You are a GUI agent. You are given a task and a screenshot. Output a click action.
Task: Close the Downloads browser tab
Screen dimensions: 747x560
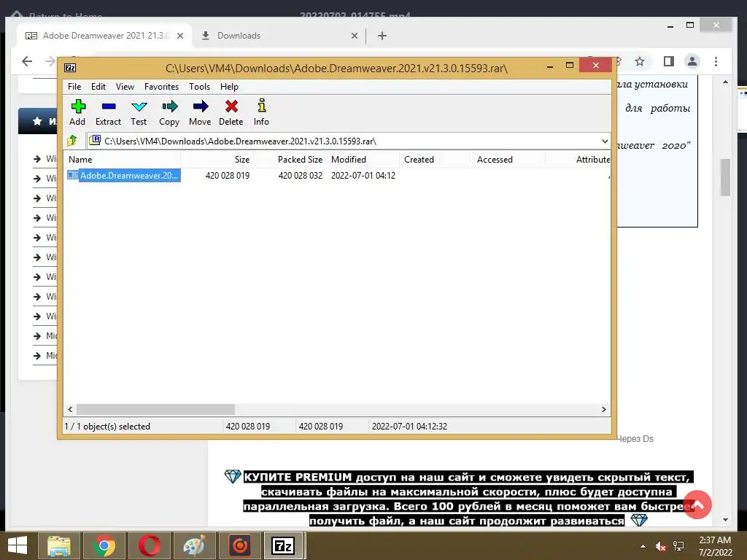(x=355, y=36)
